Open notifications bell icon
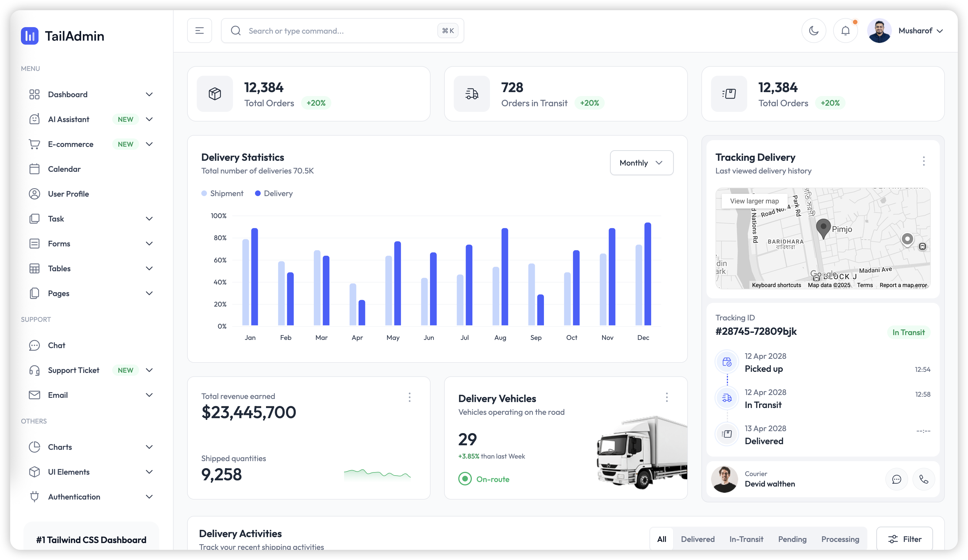Viewport: 968px width, 560px height. pos(845,31)
